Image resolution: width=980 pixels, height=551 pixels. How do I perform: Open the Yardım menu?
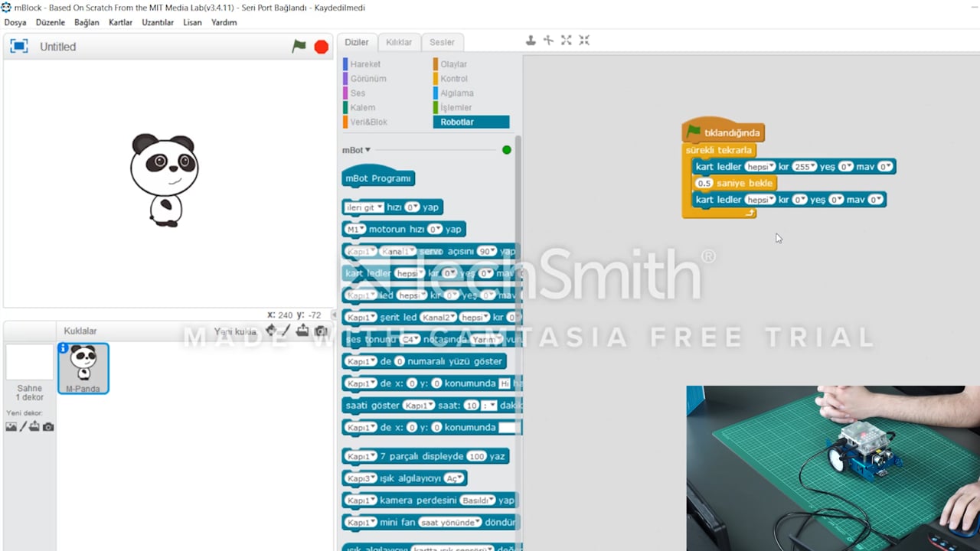pyautogui.click(x=224, y=22)
